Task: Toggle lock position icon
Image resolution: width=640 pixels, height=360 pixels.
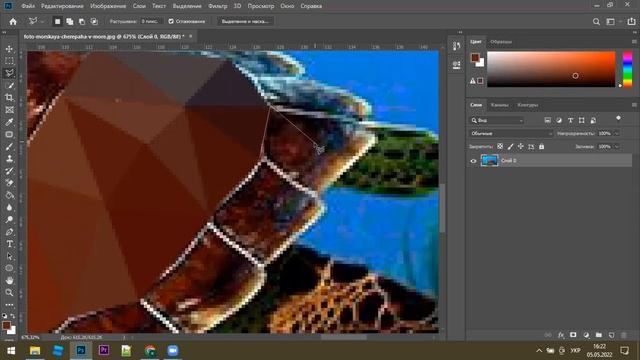Action: click(520, 146)
